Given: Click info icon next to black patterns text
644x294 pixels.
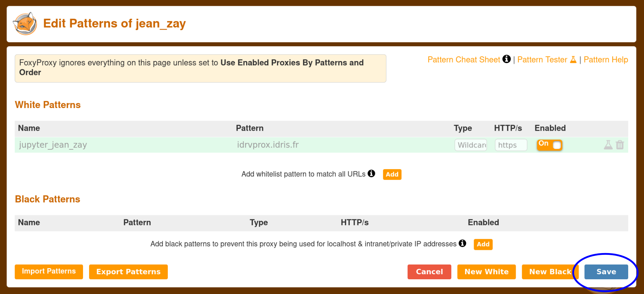Looking at the screenshot, I should [x=463, y=243].
